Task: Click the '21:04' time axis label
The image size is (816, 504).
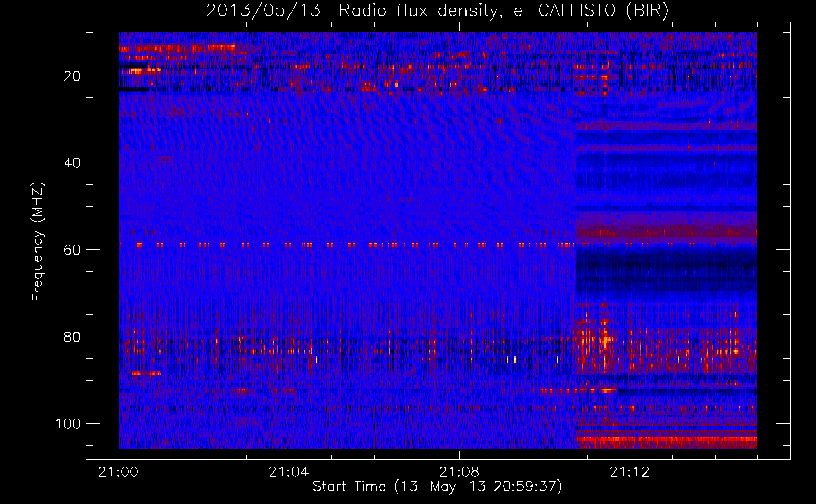Action: point(288,472)
